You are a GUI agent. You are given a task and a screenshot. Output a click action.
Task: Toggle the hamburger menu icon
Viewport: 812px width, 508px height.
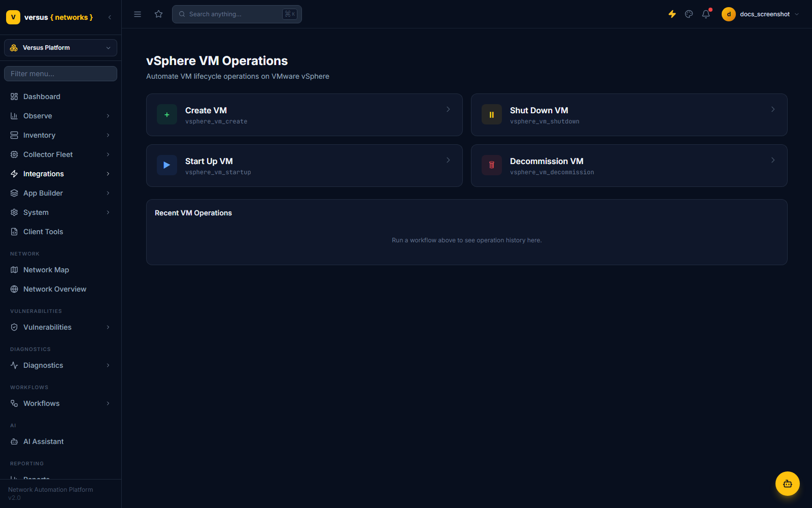click(138, 14)
